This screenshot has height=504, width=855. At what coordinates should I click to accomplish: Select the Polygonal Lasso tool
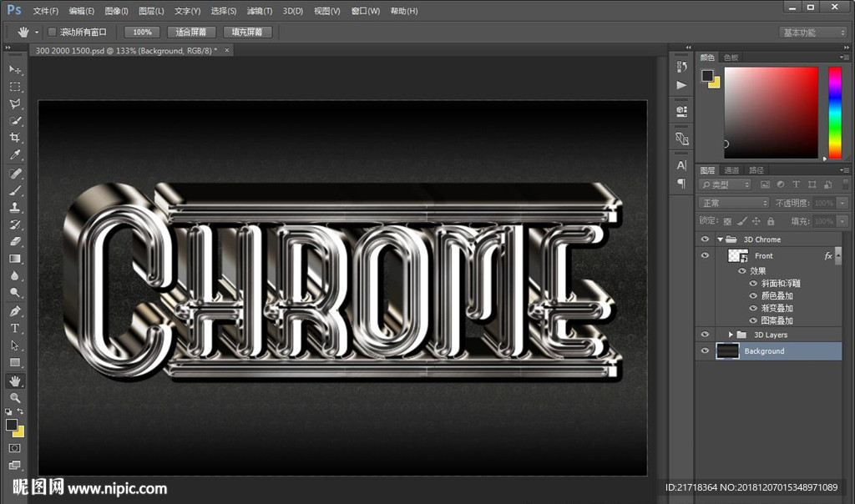15,103
